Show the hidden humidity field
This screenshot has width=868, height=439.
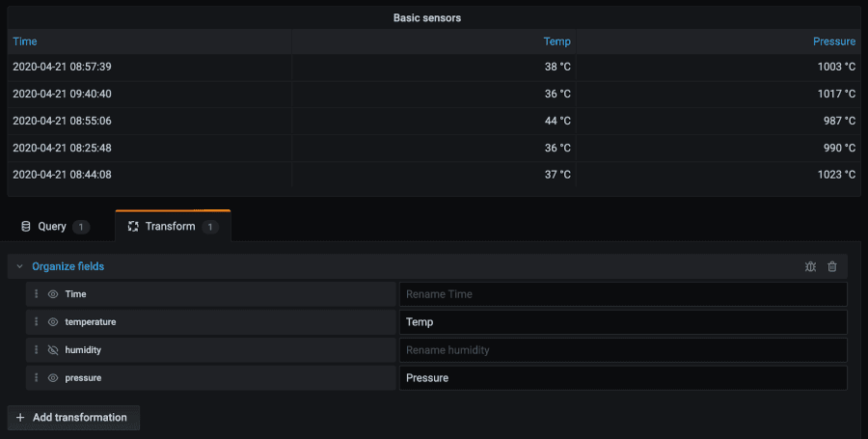pos(53,350)
